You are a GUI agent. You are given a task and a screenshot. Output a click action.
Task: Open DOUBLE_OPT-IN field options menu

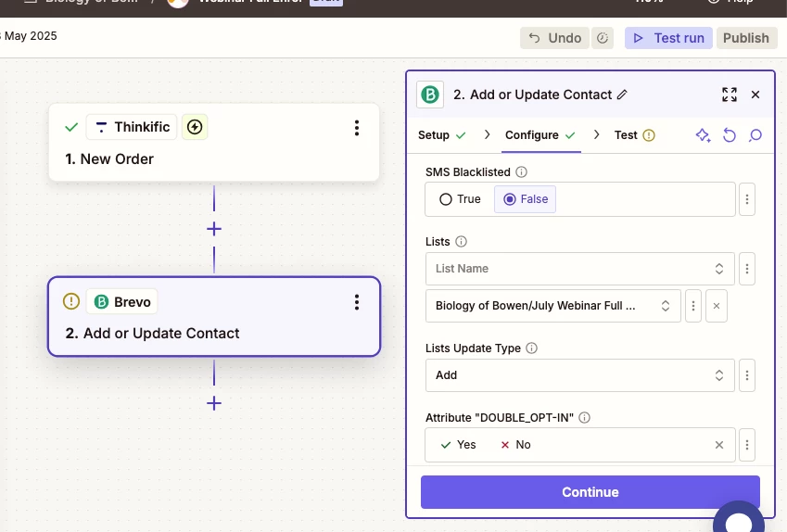(x=747, y=445)
